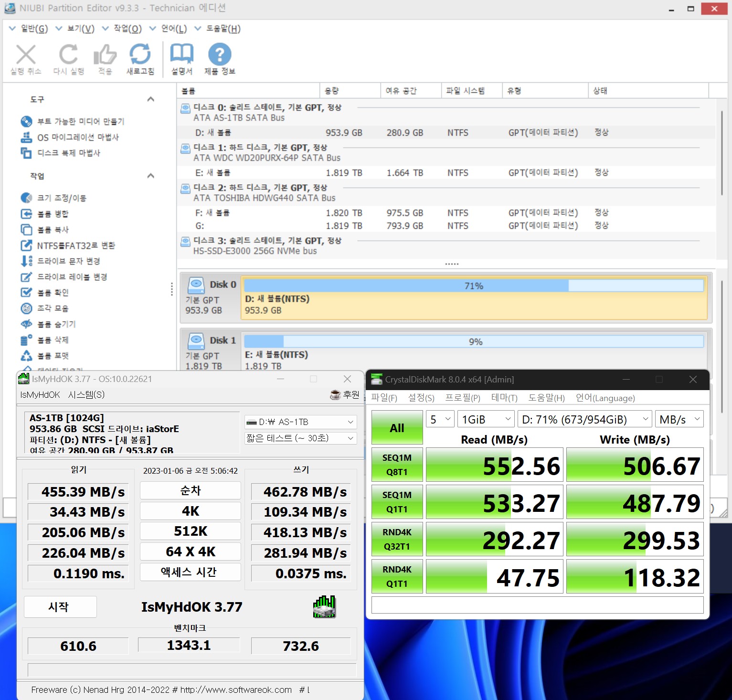
Task: Open the Product Info (제품 정보) question icon
Action: [x=220, y=54]
